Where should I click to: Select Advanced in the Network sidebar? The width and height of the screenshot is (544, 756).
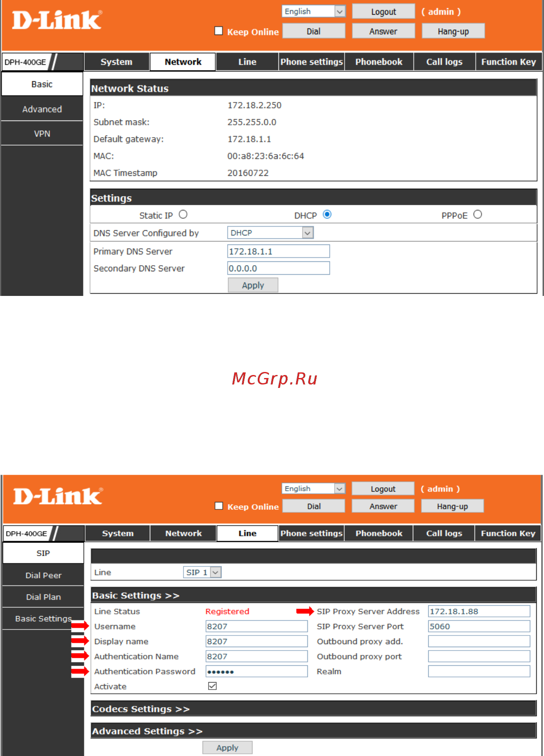(42, 109)
